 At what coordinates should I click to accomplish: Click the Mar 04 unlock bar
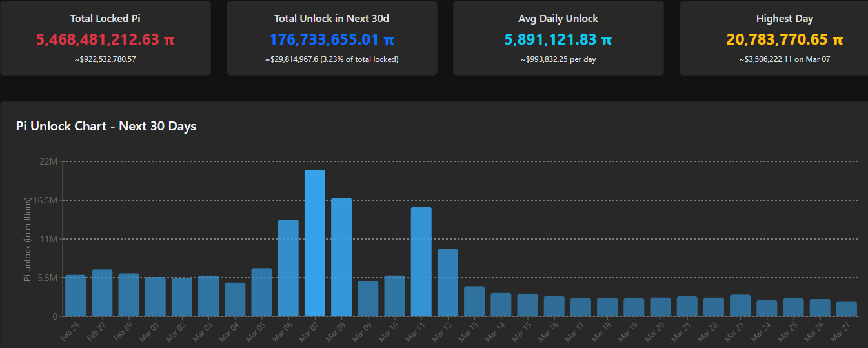click(x=235, y=300)
